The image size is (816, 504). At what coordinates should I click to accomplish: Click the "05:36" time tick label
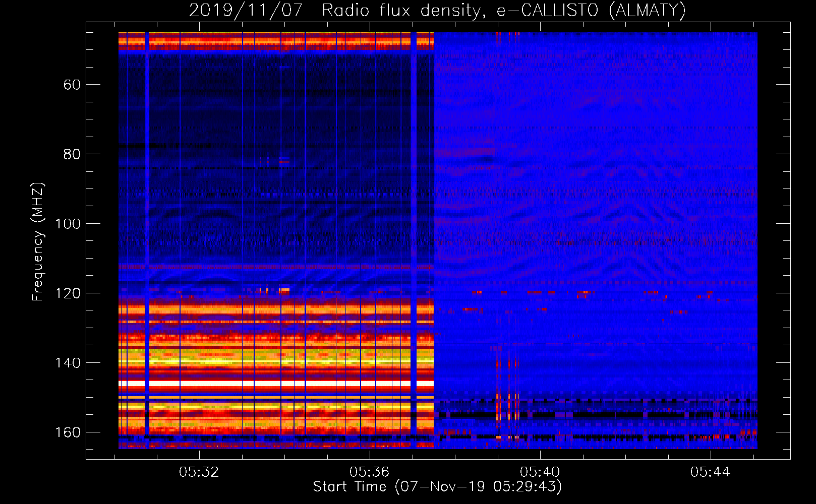[x=370, y=472]
